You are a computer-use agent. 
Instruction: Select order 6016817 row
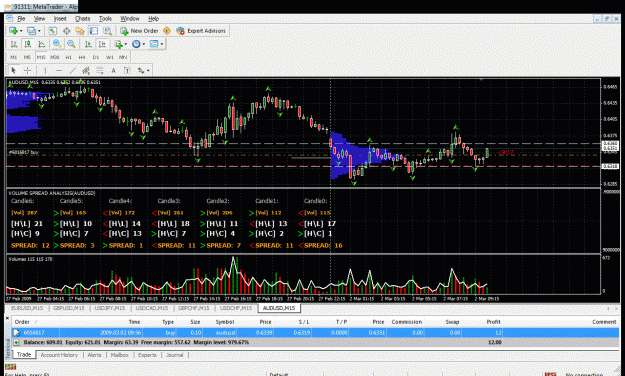316,333
